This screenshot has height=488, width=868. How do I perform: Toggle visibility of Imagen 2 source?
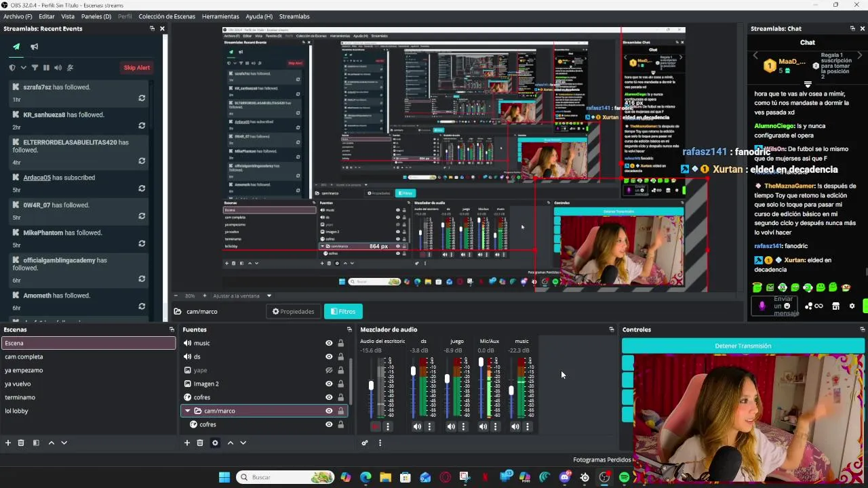(x=329, y=384)
